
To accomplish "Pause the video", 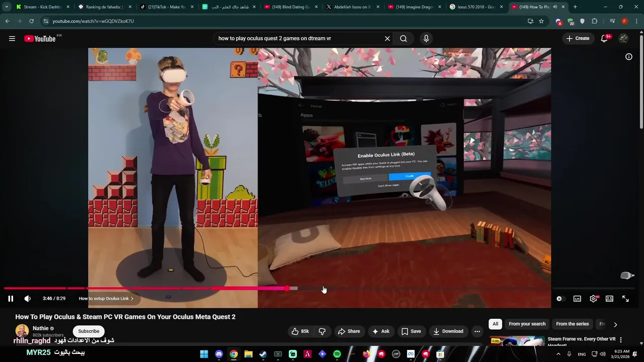I will [11, 299].
